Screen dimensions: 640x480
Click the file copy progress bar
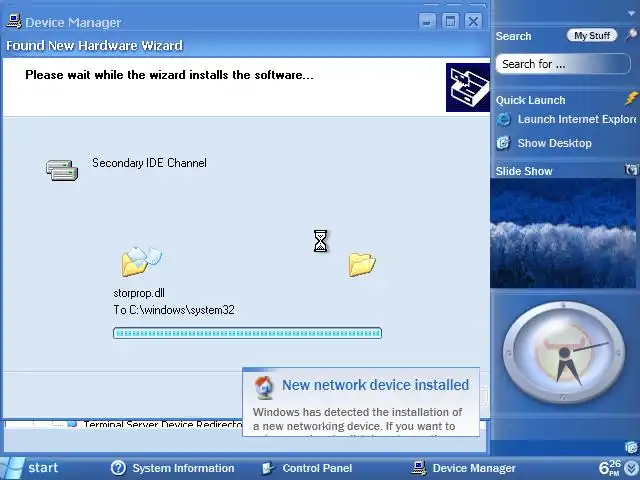click(247, 333)
